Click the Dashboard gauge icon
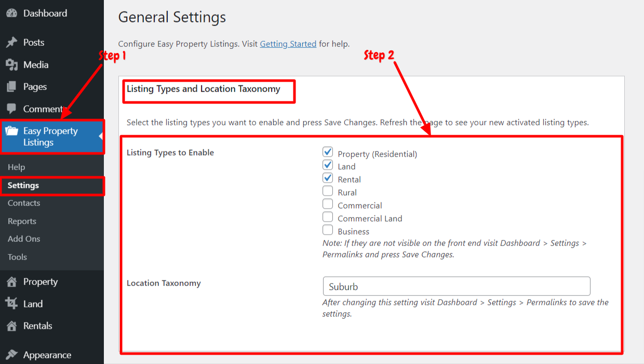Viewport: 644px width, 364px height. pos(11,14)
